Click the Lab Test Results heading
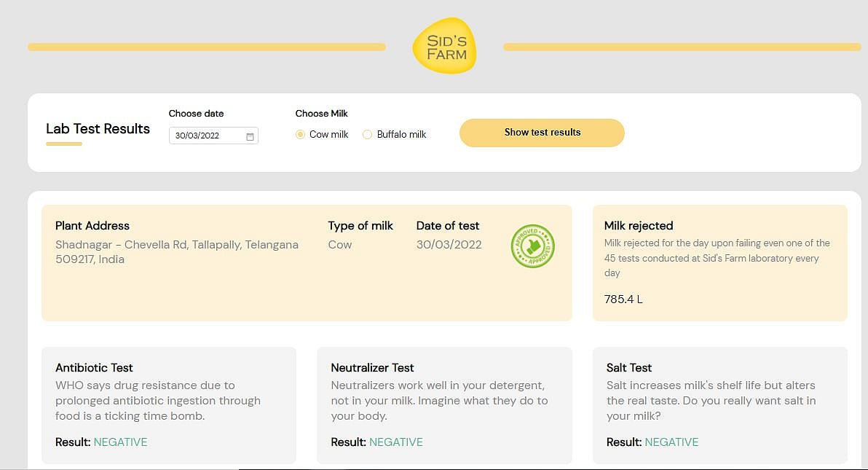 98,129
